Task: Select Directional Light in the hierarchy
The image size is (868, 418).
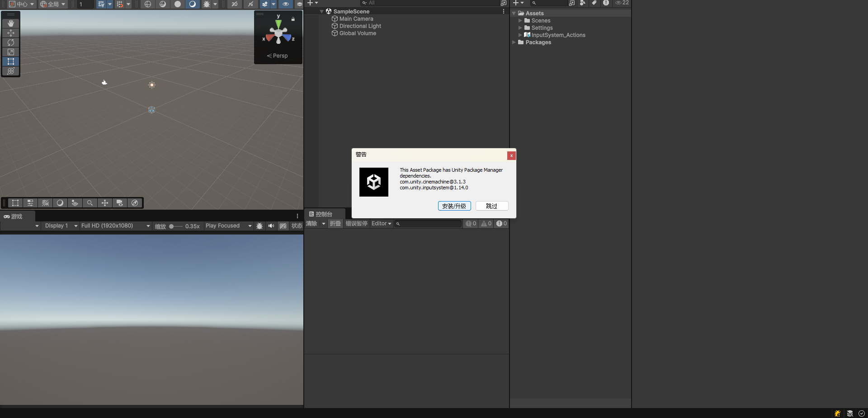Action: 360,26
